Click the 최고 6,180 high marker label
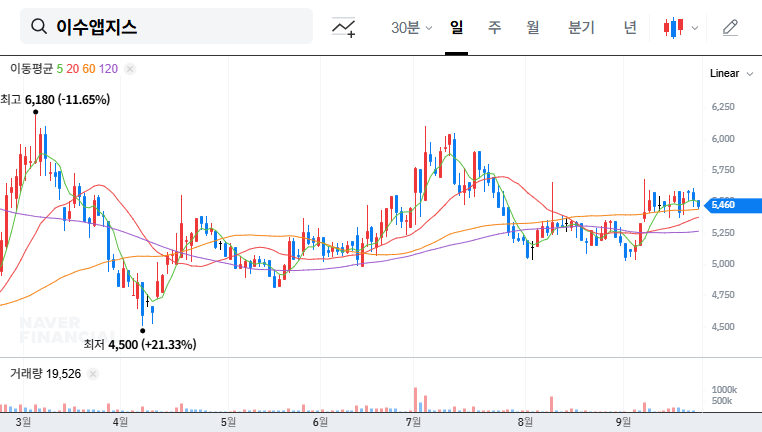 click(55, 100)
